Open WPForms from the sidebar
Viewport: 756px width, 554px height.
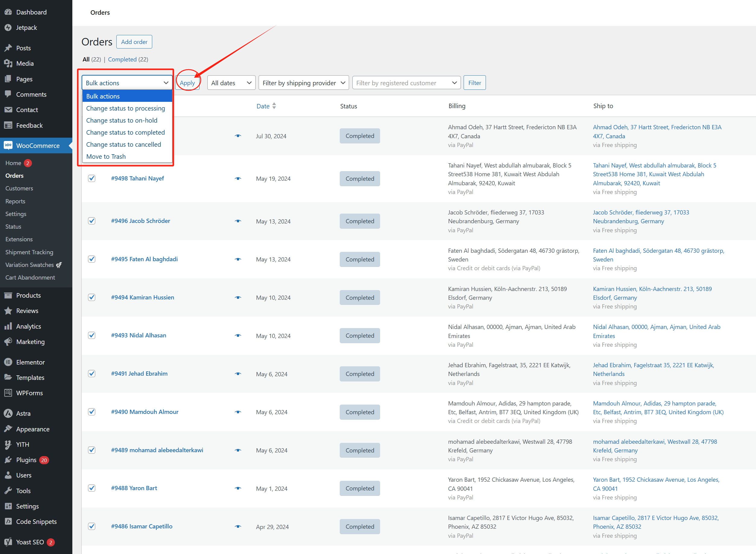29,393
